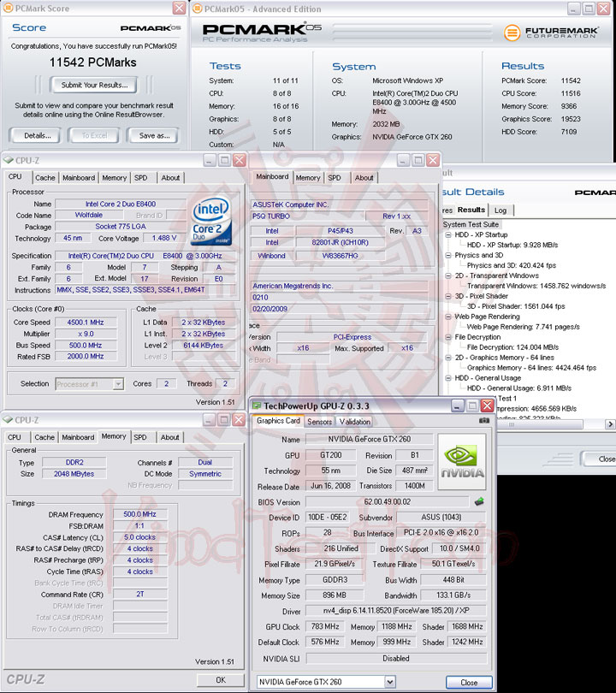Minimize the CPU-Z processor window
This screenshot has width=616, height=693.
(210, 160)
